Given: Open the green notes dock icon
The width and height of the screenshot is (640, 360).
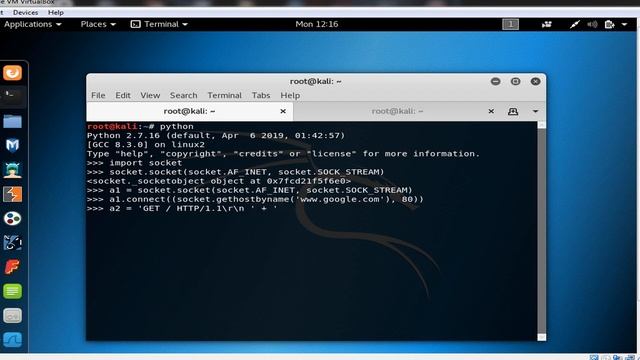Looking at the screenshot, I should tap(12, 291).
